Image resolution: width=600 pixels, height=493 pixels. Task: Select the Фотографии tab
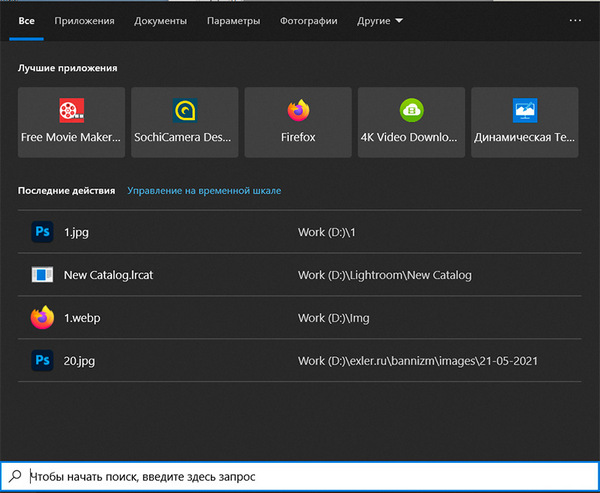[308, 20]
